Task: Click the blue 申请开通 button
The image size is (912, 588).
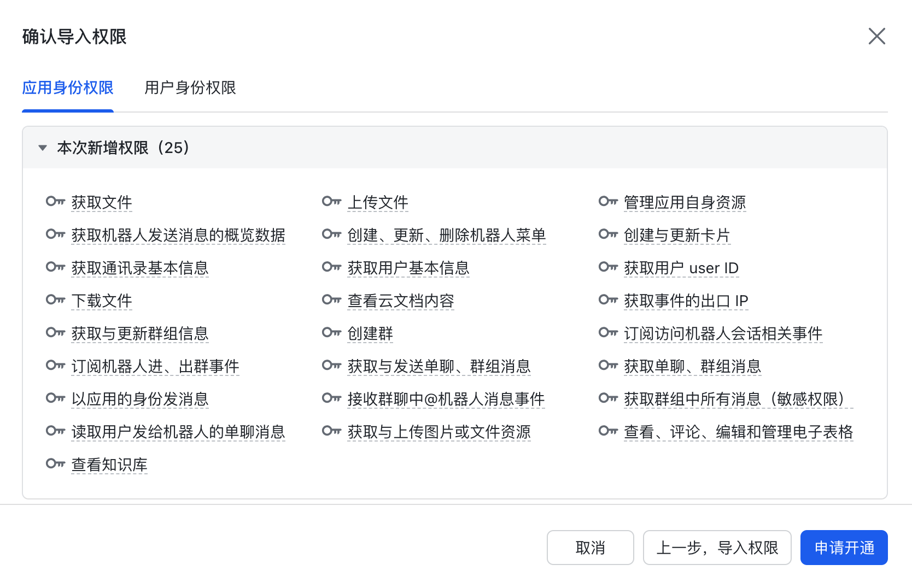Action: [x=844, y=548]
